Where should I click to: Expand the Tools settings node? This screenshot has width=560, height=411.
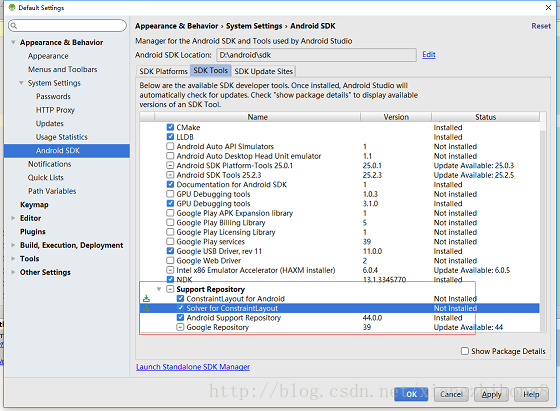tap(13, 259)
